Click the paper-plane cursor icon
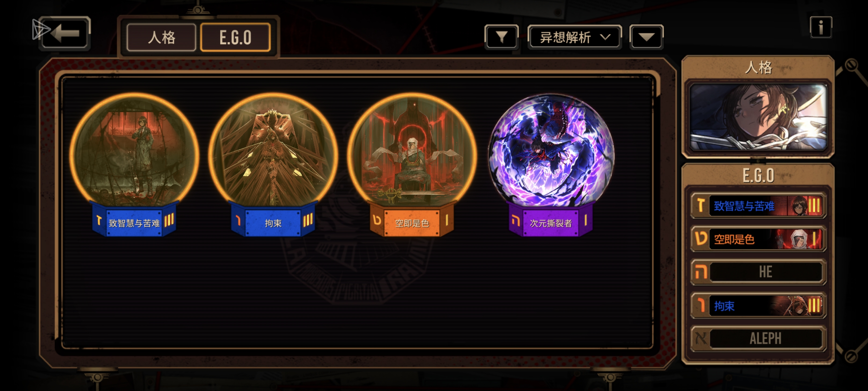 tap(40, 29)
